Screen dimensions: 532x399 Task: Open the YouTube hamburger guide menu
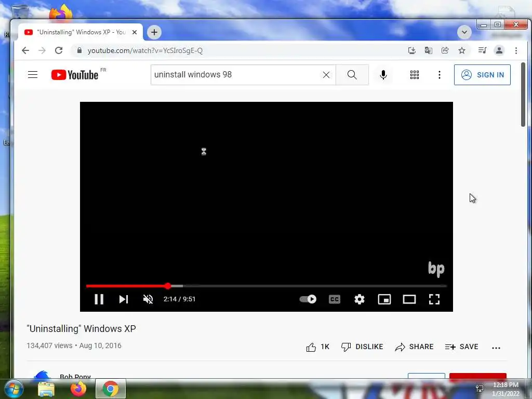pos(33,74)
